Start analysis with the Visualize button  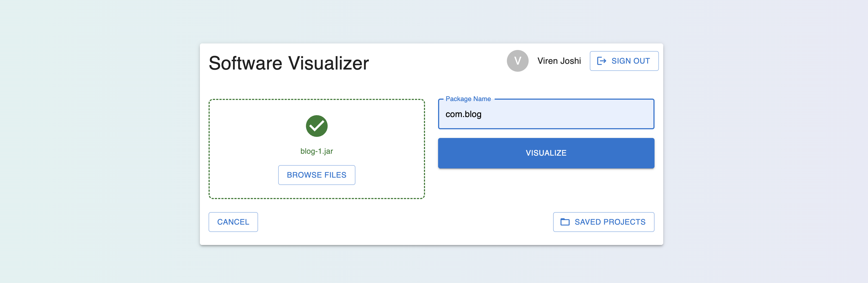click(546, 153)
